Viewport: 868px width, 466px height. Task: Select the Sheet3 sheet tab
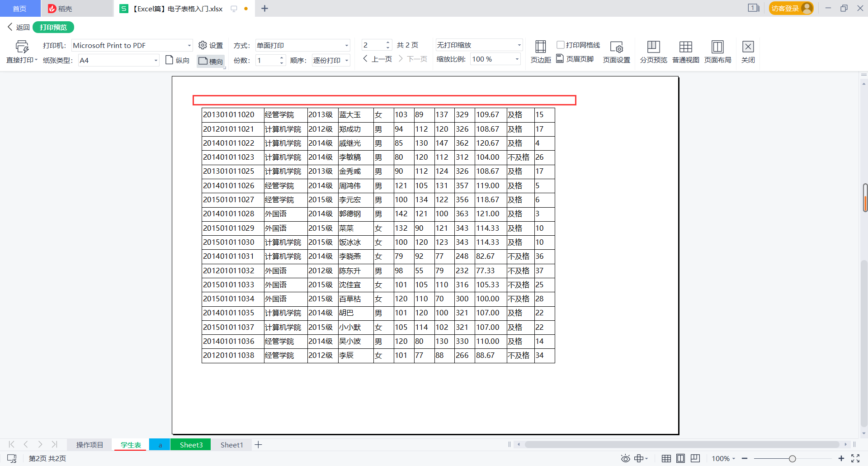191,445
